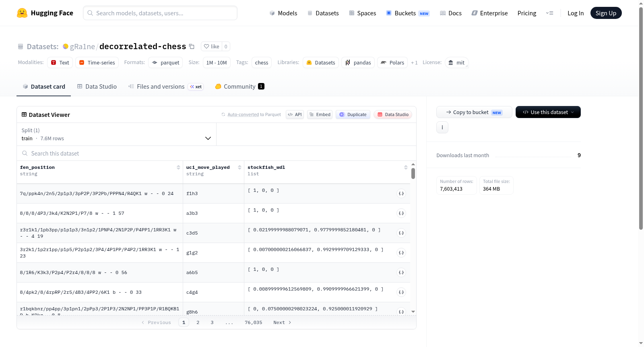The height and width of the screenshot is (347, 644).
Task: Open Models in top navigation
Action: tap(283, 13)
